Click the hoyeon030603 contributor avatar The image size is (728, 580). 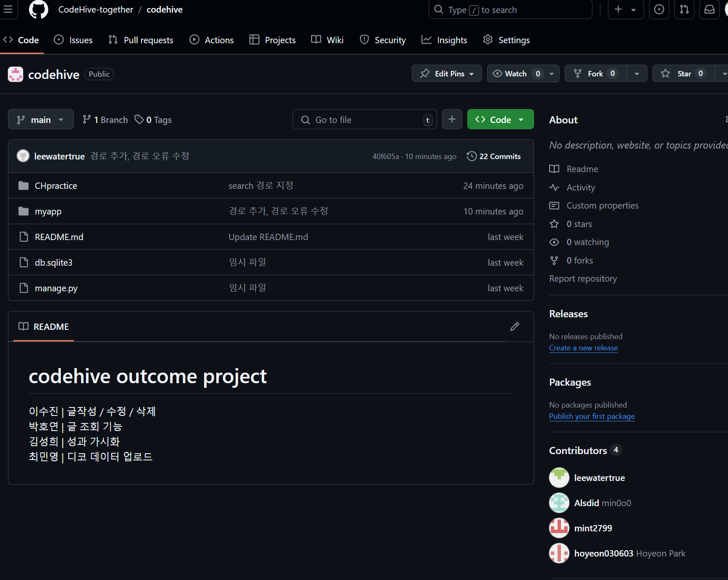[x=559, y=553]
